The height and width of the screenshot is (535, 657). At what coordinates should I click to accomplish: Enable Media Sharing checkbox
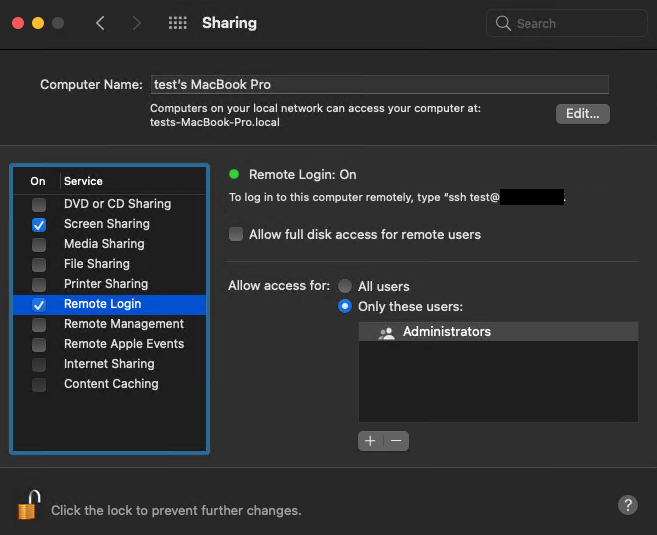coord(39,245)
